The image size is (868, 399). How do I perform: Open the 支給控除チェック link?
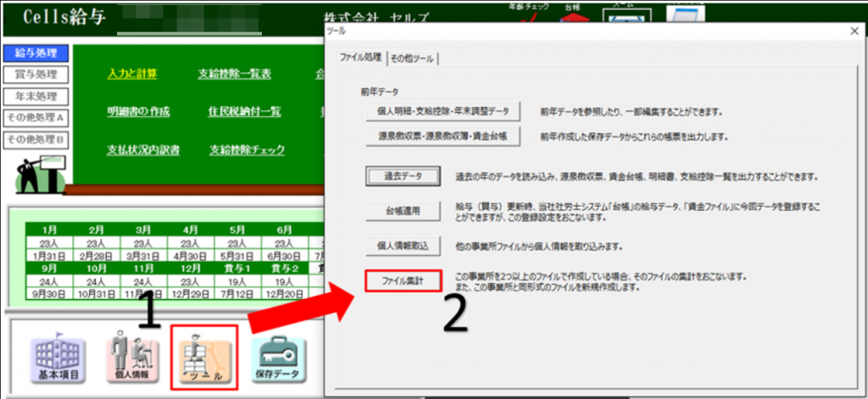point(247,149)
